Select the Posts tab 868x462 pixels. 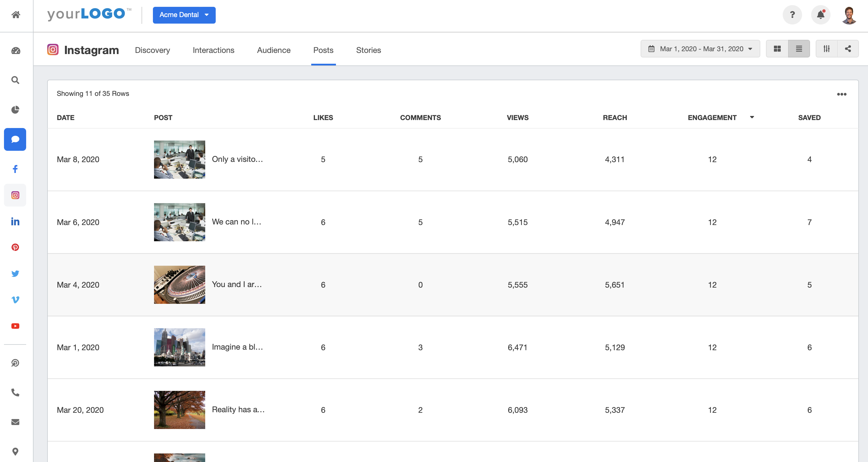(323, 50)
